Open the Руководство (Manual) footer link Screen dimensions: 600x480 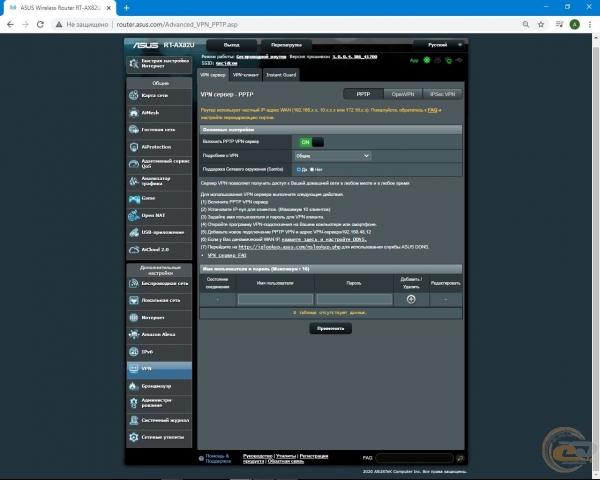(258, 456)
